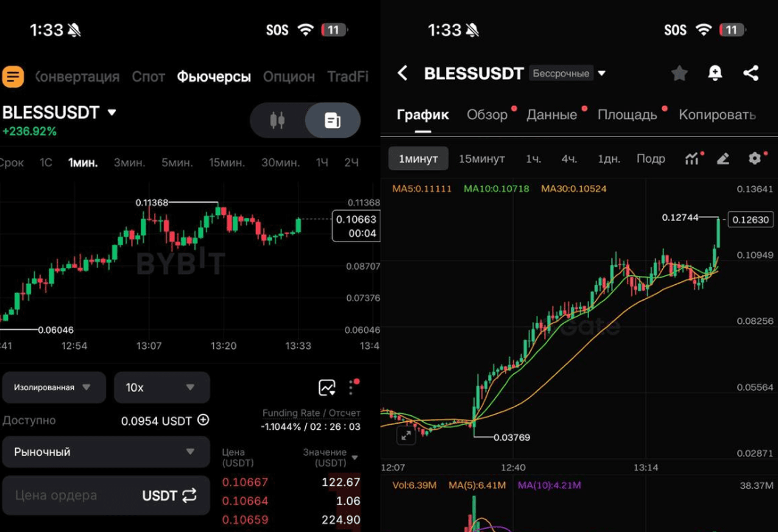The image size is (778, 532).
Task: Open chart indicators icon
Action: click(693, 159)
